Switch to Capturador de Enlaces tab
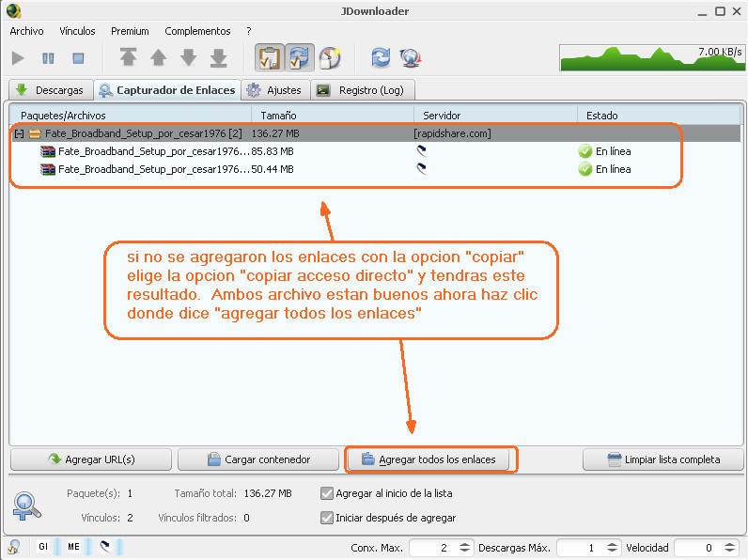The width and height of the screenshot is (748, 560). [167, 90]
